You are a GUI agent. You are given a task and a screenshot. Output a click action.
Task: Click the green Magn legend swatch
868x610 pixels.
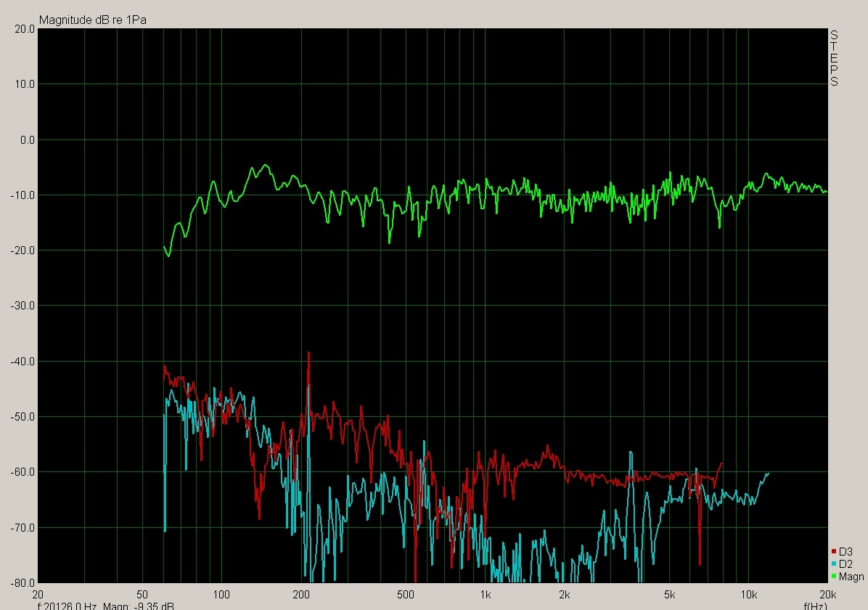pos(833,577)
